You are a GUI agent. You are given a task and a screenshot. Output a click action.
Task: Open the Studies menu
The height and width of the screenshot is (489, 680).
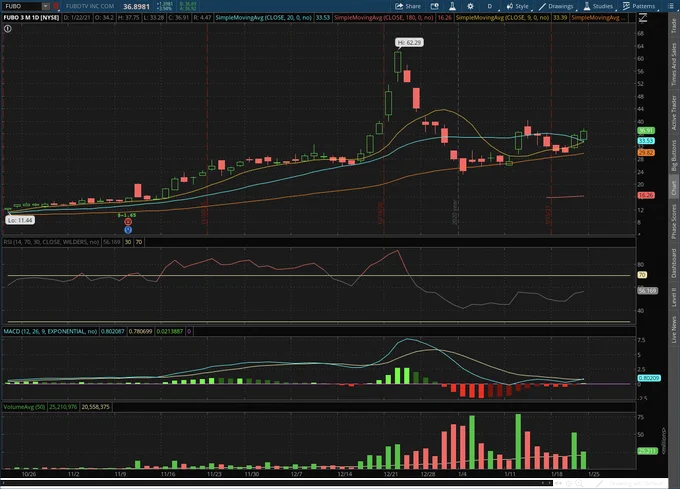point(598,6)
